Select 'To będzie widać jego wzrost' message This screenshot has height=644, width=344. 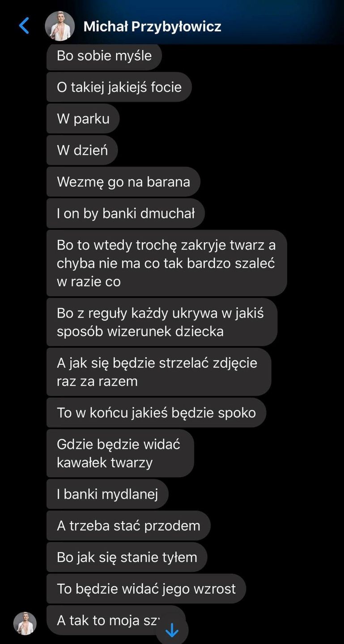(146, 589)
